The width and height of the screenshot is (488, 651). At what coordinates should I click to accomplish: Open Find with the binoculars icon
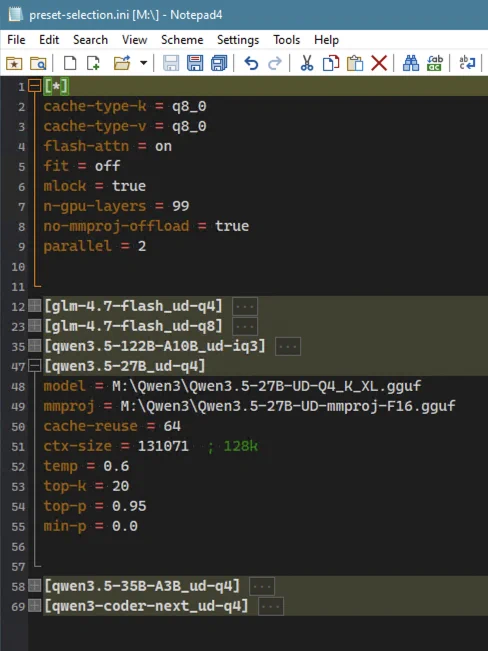(411, 64)
